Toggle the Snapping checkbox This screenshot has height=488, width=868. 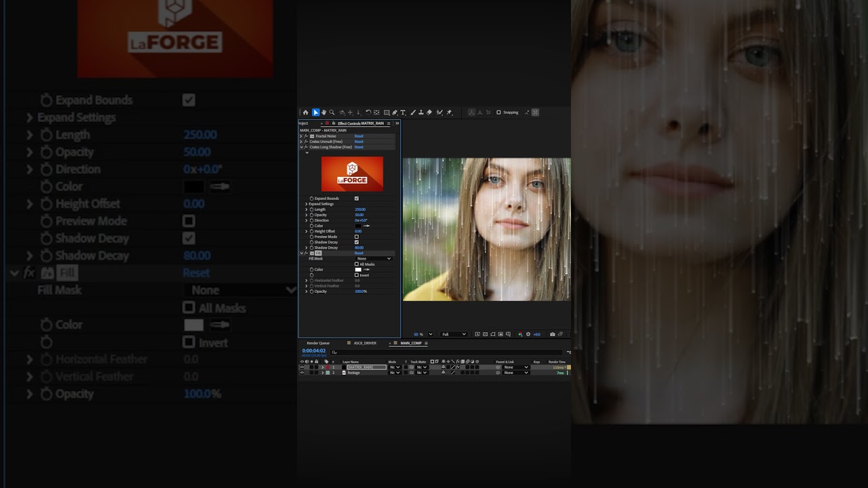point(498,113)
